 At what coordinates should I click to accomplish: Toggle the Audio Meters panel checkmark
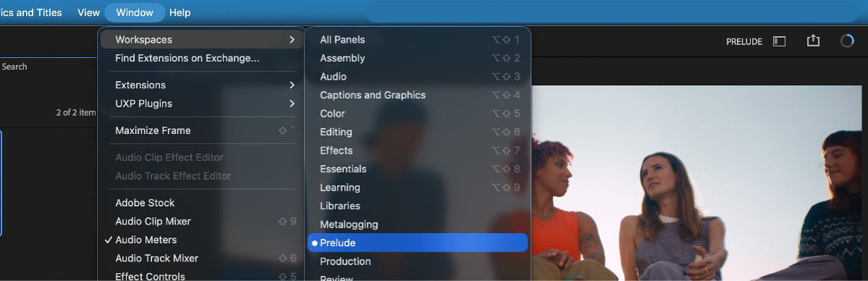[x=202, y=240]
